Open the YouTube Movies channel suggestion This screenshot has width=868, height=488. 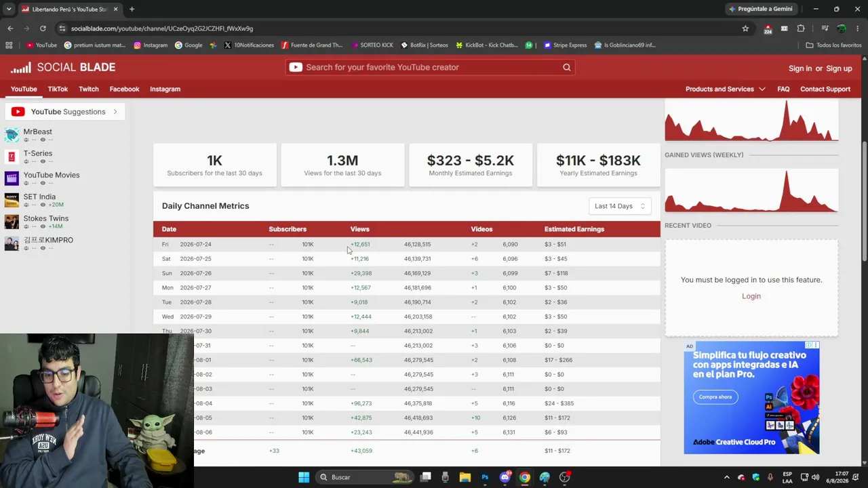click(52, 175)
